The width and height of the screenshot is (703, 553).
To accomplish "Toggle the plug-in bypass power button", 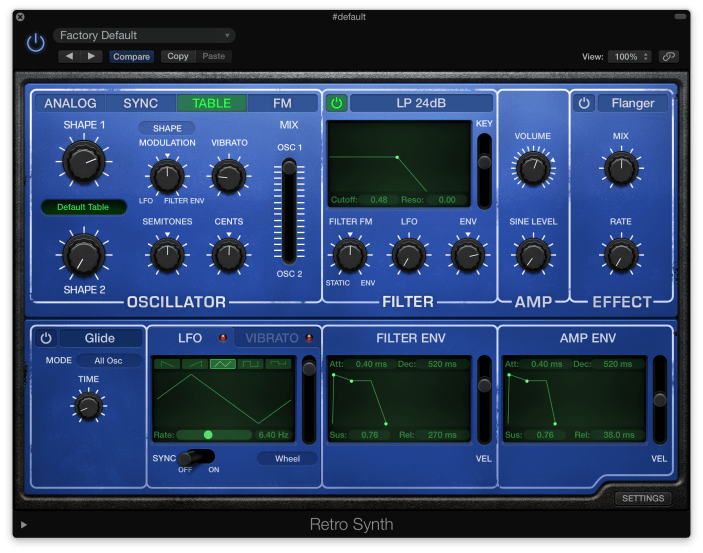I will [36, 42].
